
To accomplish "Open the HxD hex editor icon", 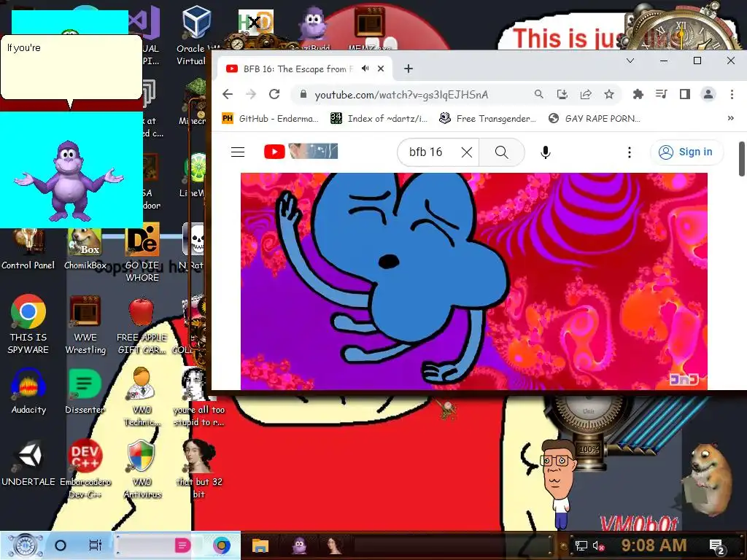I will [x=256, y=23].
